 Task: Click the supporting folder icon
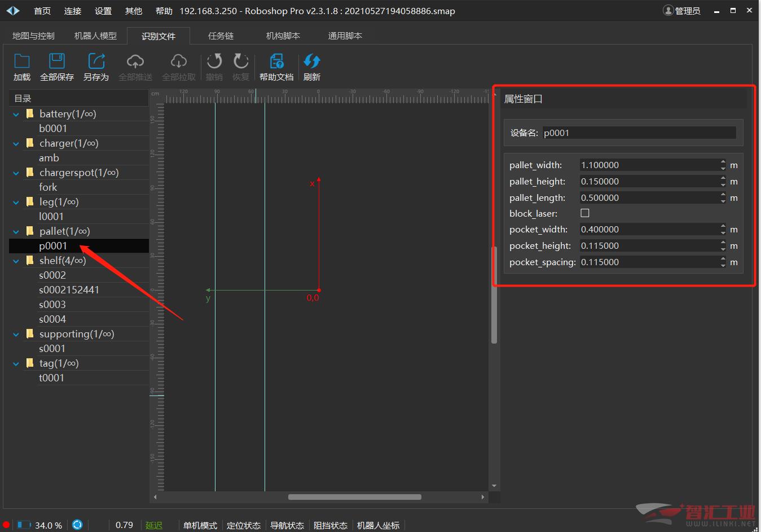point(30,333)
